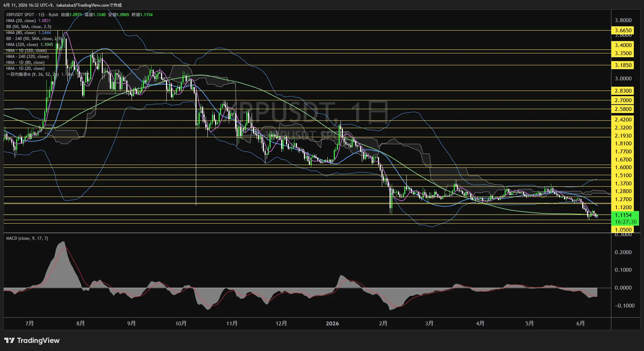Select the 1.1200 price level label
Viewport: 644px width, 351px height.
point(623,207)
